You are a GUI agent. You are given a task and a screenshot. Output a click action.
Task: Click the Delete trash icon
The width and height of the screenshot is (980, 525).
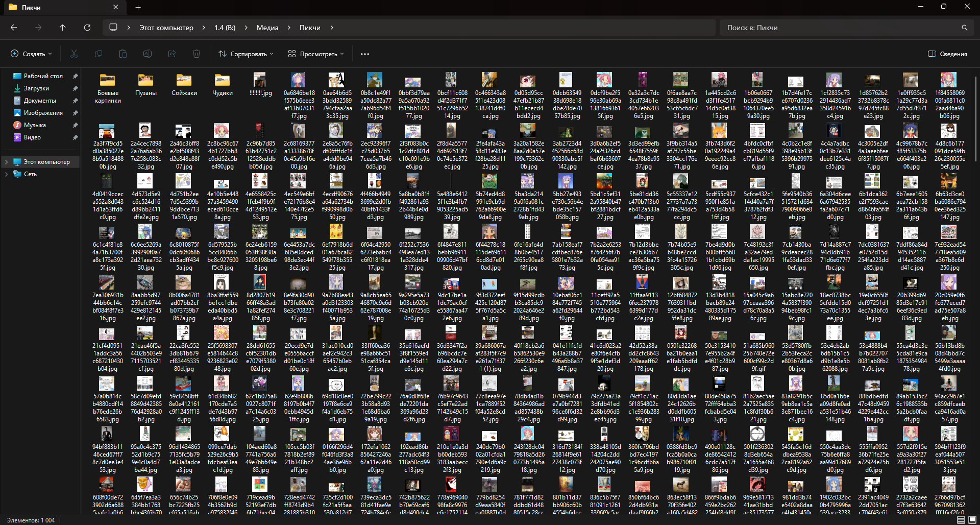[197, 54]
